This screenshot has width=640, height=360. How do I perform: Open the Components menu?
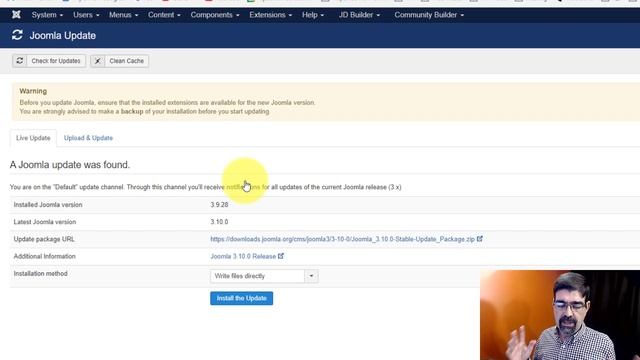[215, 15]
